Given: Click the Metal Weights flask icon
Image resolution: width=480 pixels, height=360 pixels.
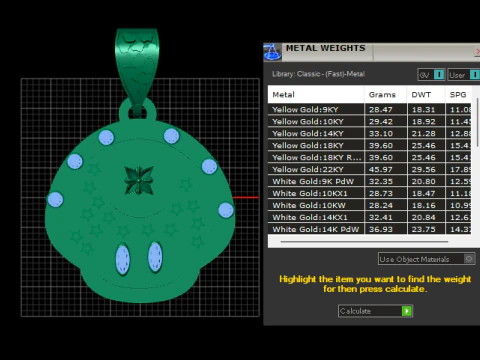Looking at the screenshot, I should [272, 52].
